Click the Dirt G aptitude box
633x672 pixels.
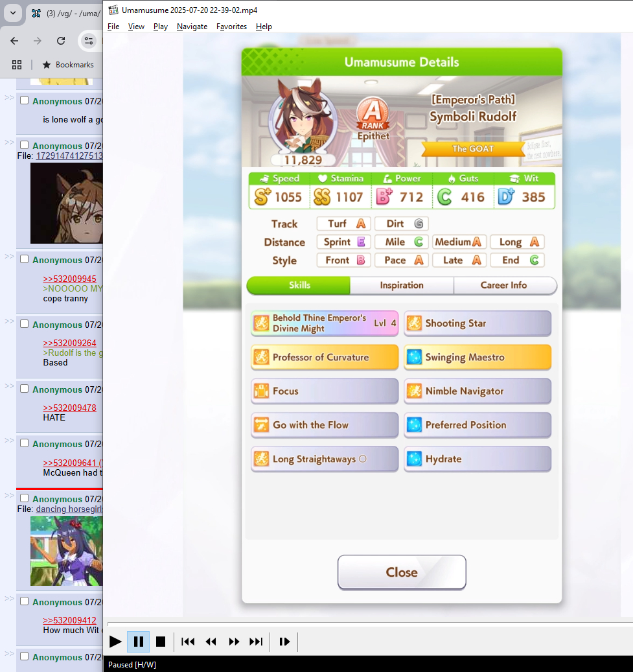coord(402,224)
